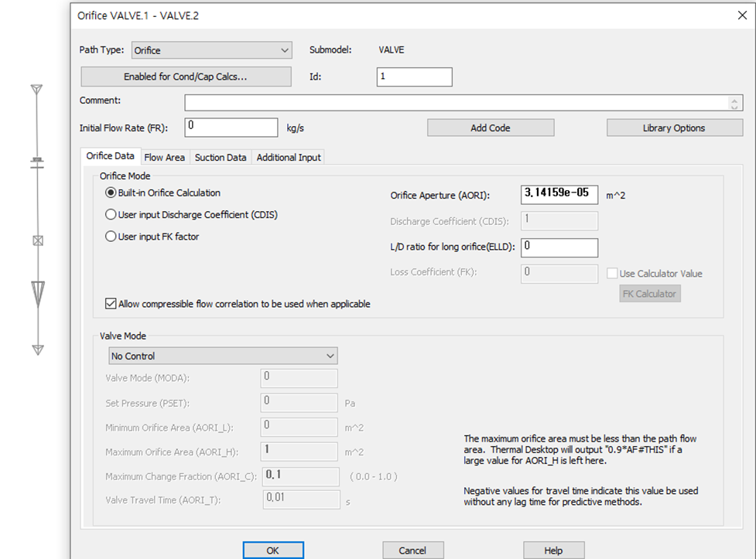Click the Set Pressure (PSET) field
This screenshot has height=559, width=756.
[299, 402]
